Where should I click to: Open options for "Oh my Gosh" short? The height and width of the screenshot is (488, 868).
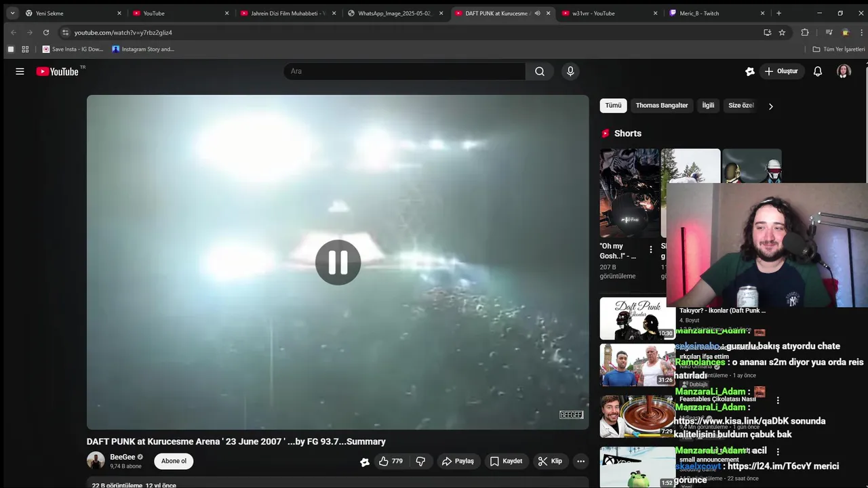point(651,249)
